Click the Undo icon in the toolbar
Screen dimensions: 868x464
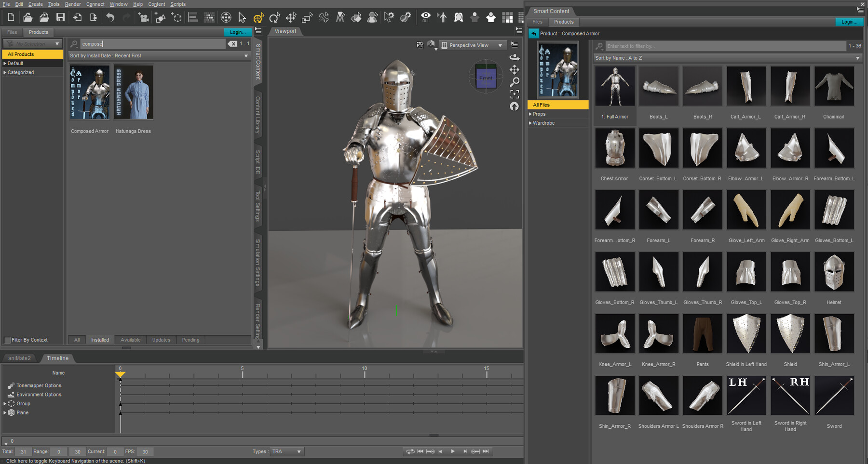[x=110, y=17]
